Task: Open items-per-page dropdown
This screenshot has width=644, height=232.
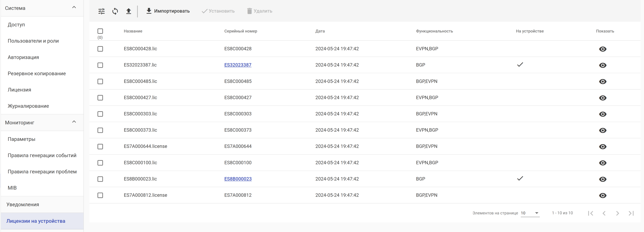Action: pos(530,213)
